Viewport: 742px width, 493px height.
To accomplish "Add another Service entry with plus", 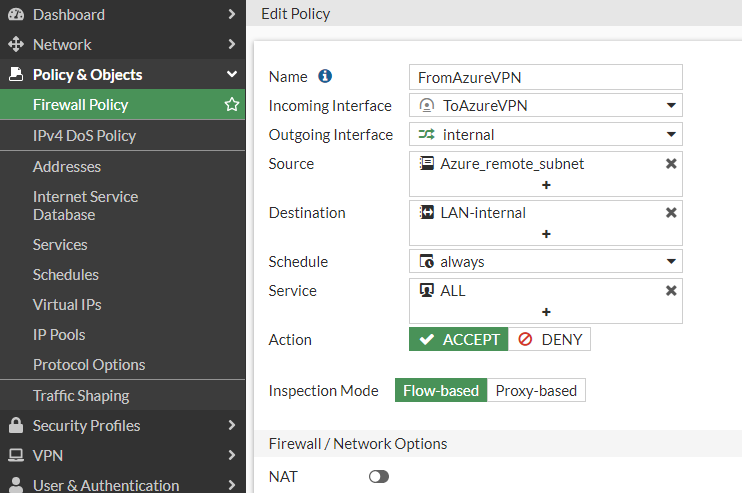I will [546, 312].
